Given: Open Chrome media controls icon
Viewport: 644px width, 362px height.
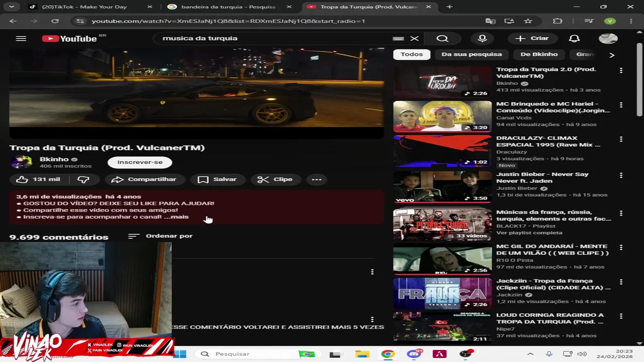Looking at the screenshot, I should click(x=589, y=21).
